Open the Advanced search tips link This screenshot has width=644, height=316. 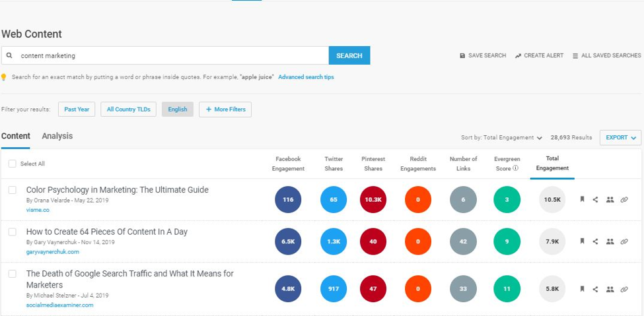pyautogui.click(x=306, y=77)
